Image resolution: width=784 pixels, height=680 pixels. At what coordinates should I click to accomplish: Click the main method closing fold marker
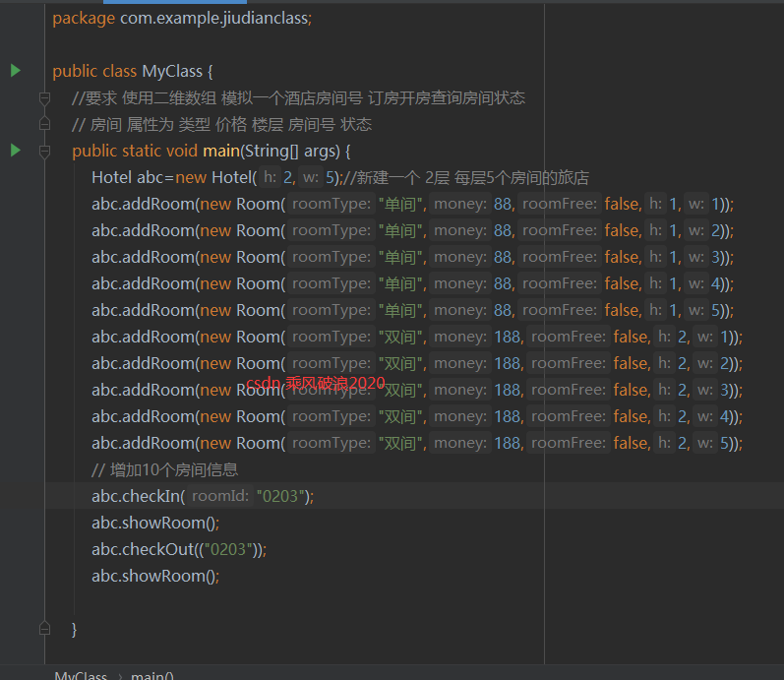pos(44,629)
